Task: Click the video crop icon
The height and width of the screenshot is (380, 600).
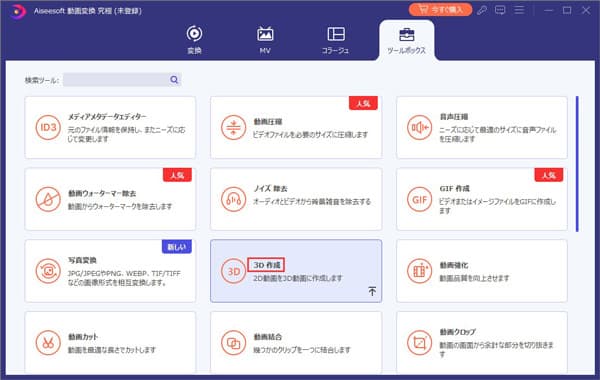Action: coord(419,342)
